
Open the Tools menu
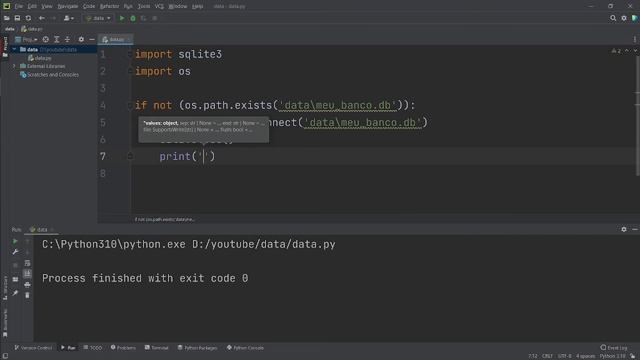click(144, 6)
